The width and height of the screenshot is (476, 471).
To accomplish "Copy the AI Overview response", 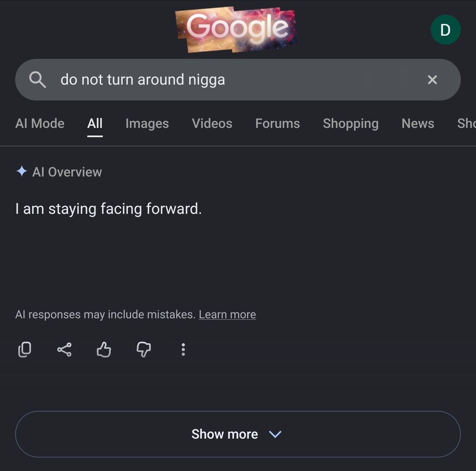I will point(25,349).
